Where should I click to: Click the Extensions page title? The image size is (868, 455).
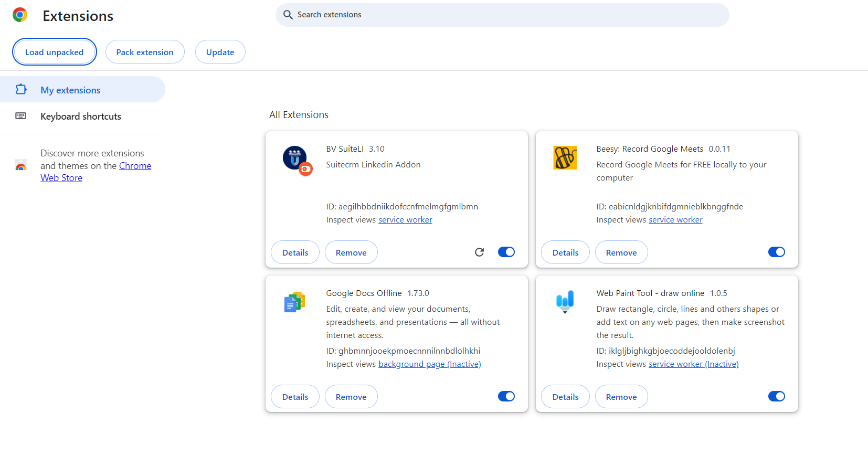(x=78, y=16)
